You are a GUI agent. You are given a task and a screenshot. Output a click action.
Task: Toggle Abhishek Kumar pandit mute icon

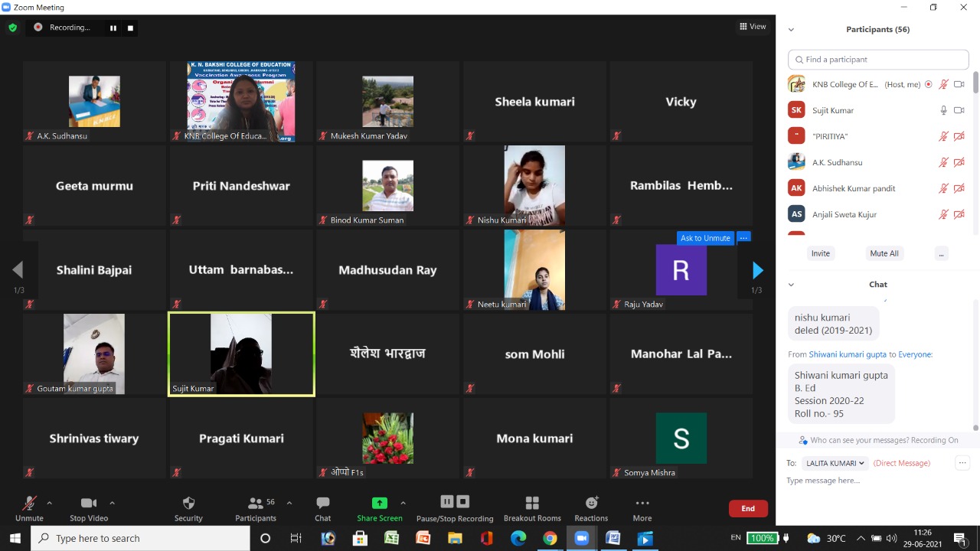coord(944,188)
